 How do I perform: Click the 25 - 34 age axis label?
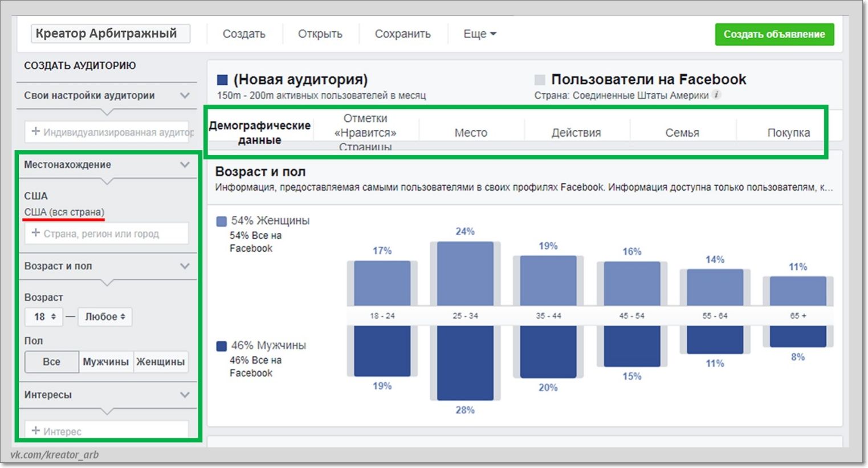465,315
